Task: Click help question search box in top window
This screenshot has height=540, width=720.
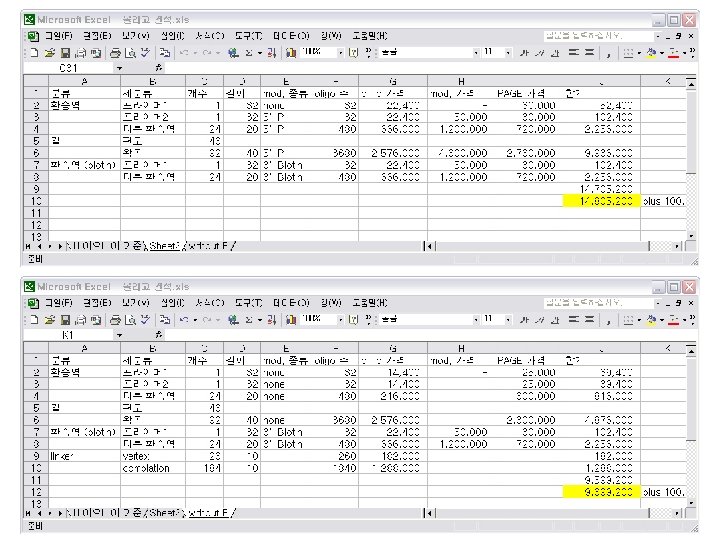Action: (x=598, y=36)
